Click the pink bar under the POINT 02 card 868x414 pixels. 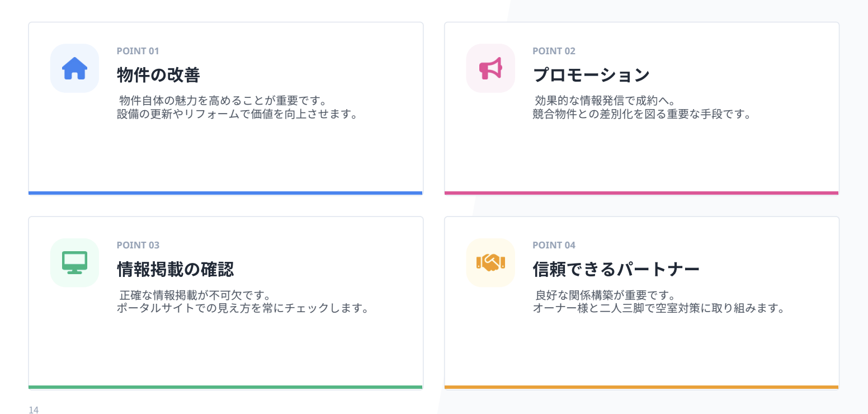pos(641,193)
